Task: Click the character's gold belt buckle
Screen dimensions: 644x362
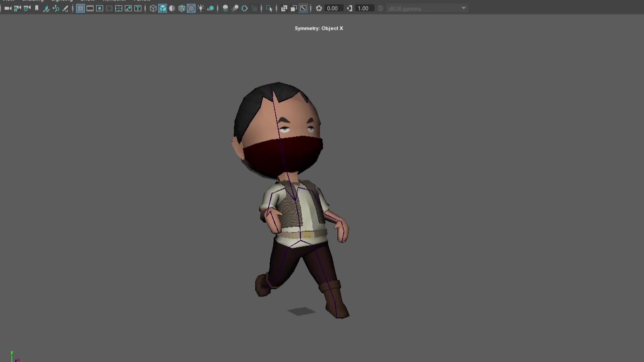Action: tap(307, 235)
